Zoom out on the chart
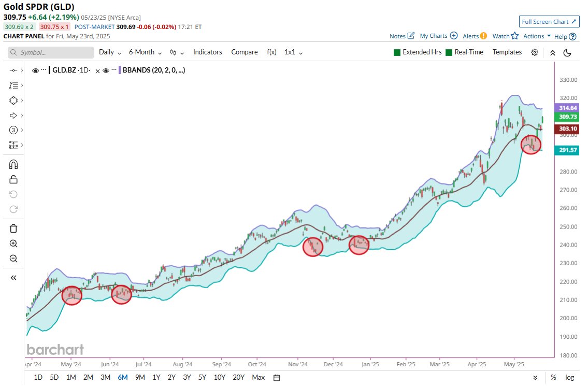Screen dimensions: 588x387 tap(13, 259)
